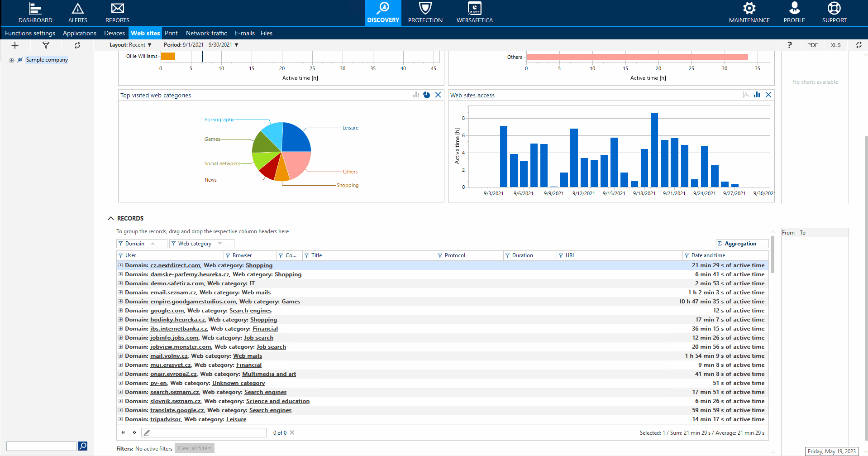Click the search magnifier button at bottom left

pos(83,446)
